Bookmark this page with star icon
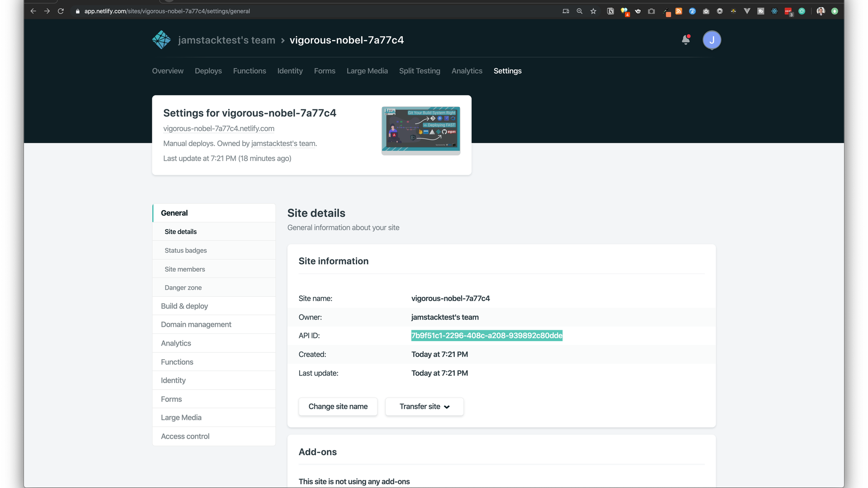868x488 pixels. point(593,11)
